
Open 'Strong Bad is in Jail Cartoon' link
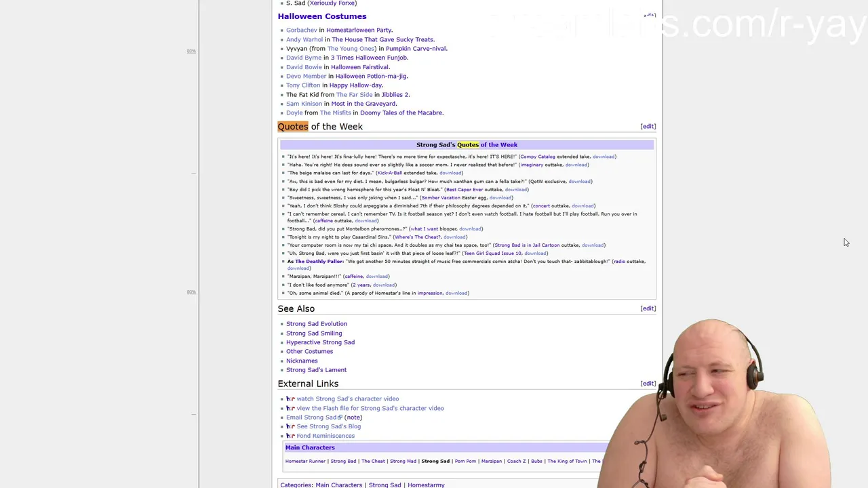(527, 245)
